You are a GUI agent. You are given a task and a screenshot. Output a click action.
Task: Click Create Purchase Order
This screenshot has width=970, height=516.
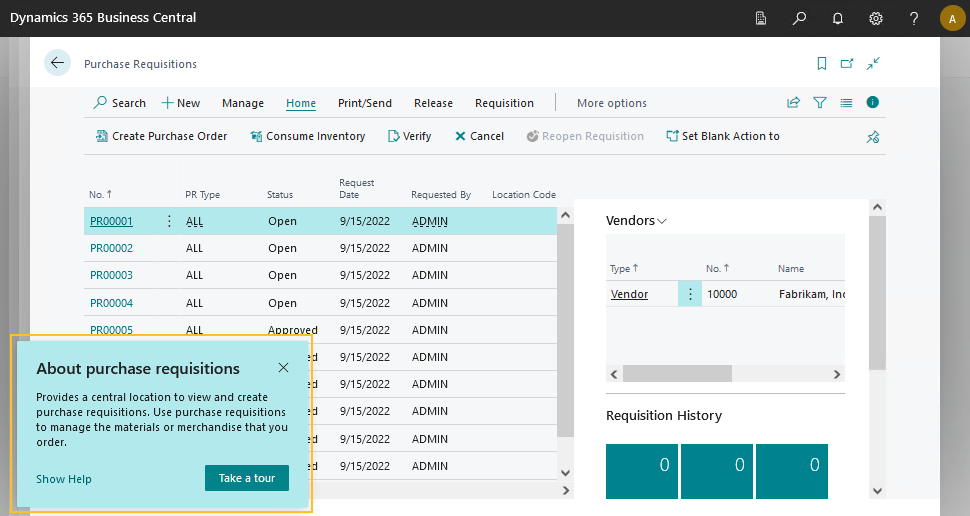(x=161, y=136)
